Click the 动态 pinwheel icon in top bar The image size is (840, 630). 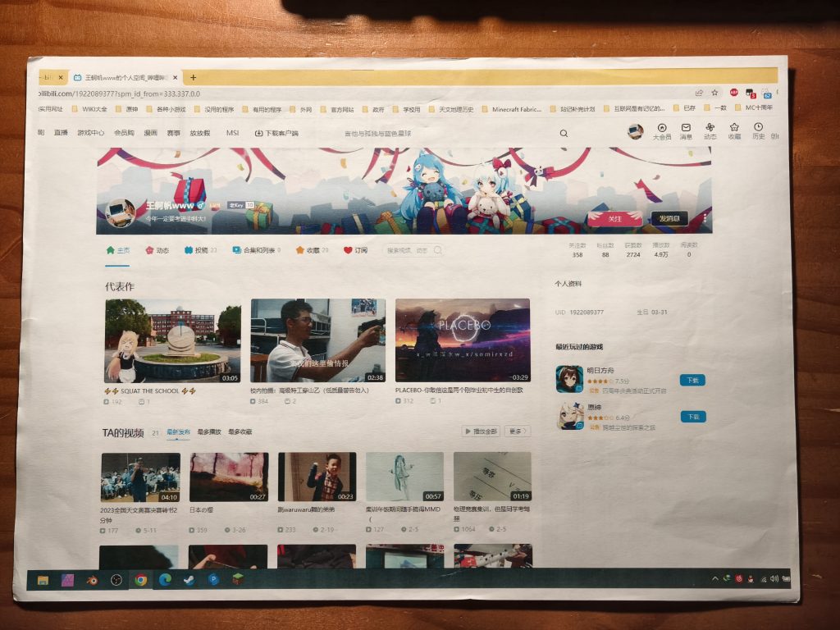pos(710,128)
